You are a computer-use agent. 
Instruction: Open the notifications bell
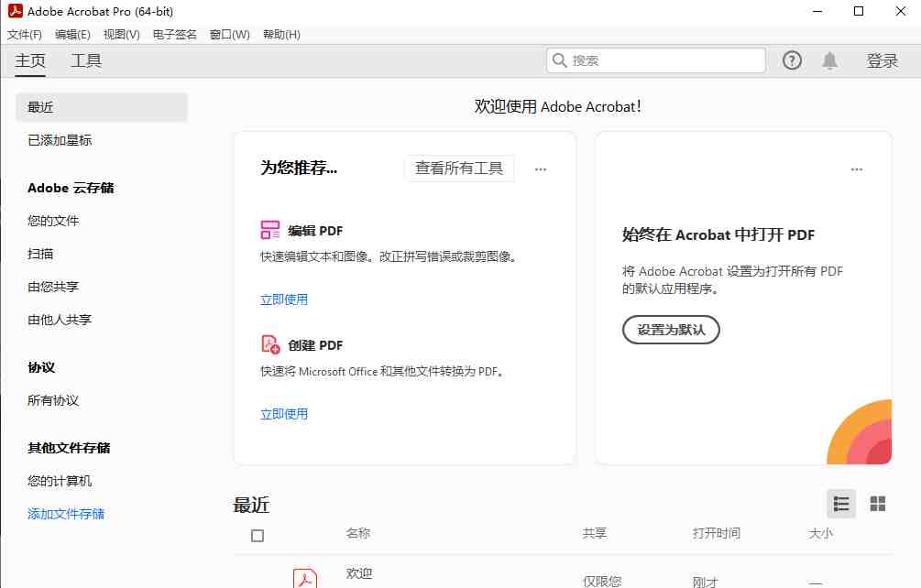click(829, 60)
